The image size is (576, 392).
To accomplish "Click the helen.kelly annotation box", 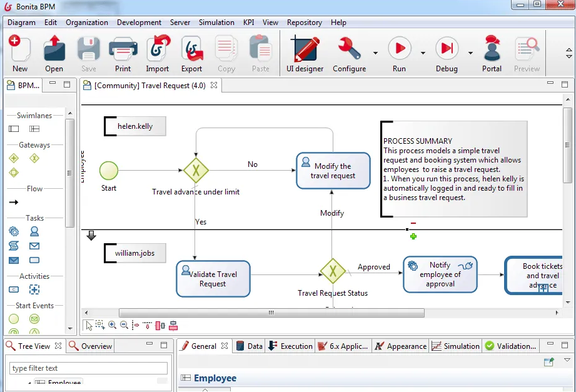I will click(135, 126).
